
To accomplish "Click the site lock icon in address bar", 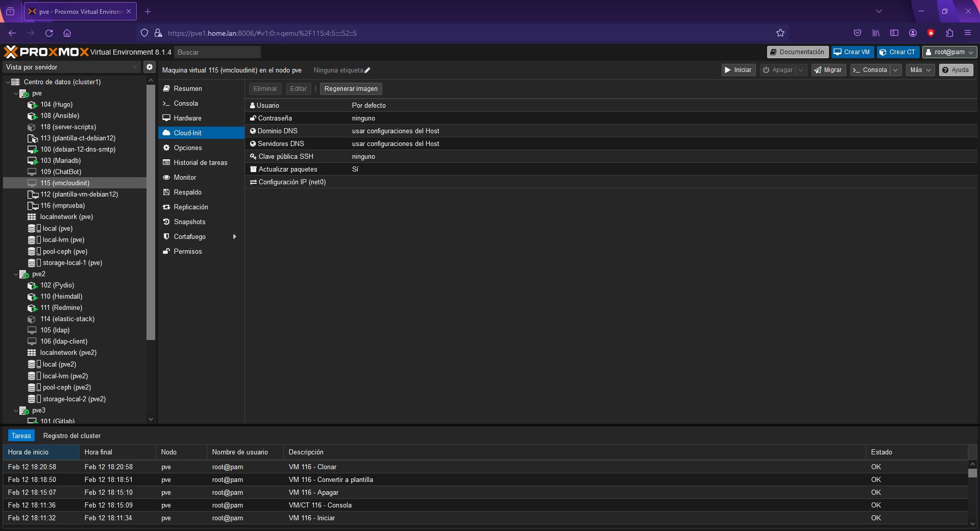I will [x=158, y=33].
